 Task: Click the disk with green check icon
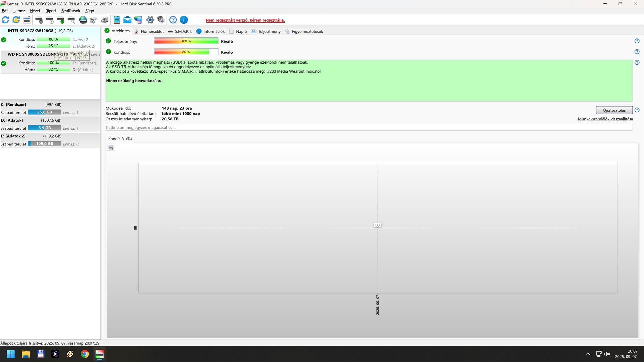[61, 20]
